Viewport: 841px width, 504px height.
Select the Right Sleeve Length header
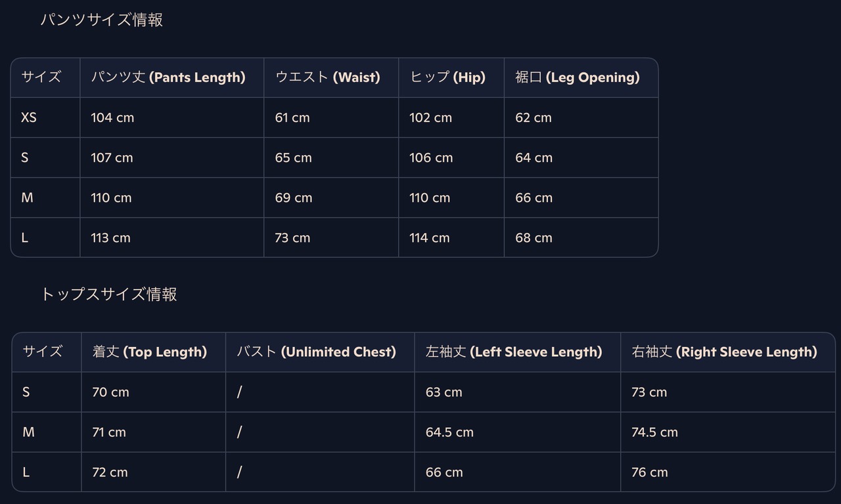(x=724, y=352)
